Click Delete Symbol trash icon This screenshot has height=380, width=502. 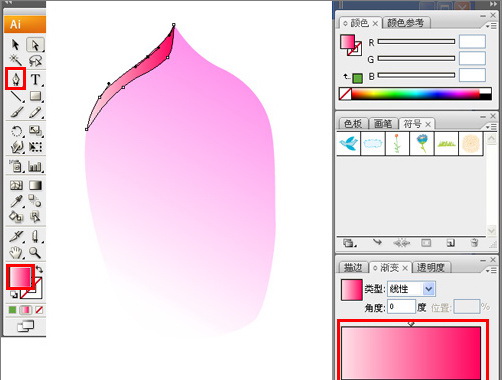coord(474,243)
